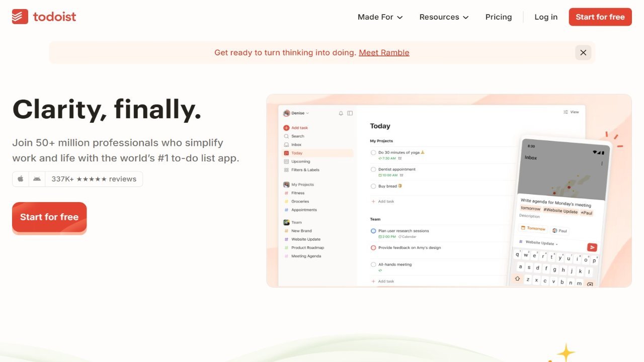Click the My Projects avatar icon

[286, 185]
